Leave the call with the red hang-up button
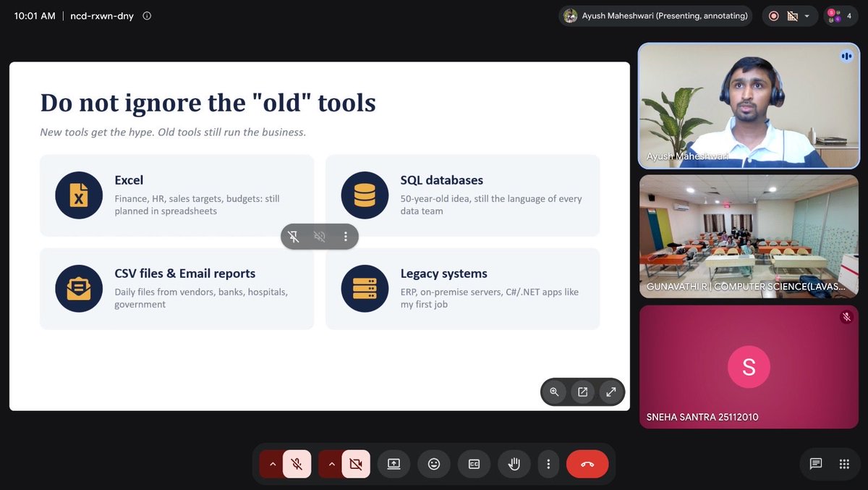The width and height of the screenshot is (868, 490). [x=587, y=464]
